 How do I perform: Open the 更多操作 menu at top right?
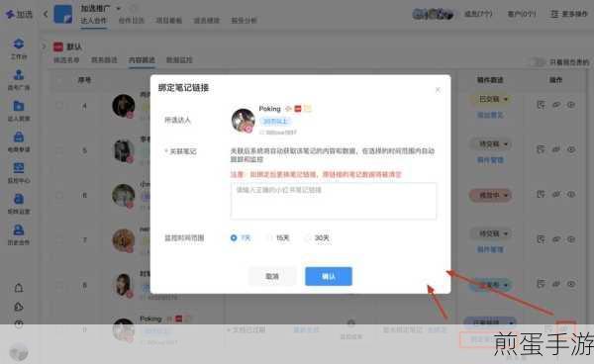point(568,14)
